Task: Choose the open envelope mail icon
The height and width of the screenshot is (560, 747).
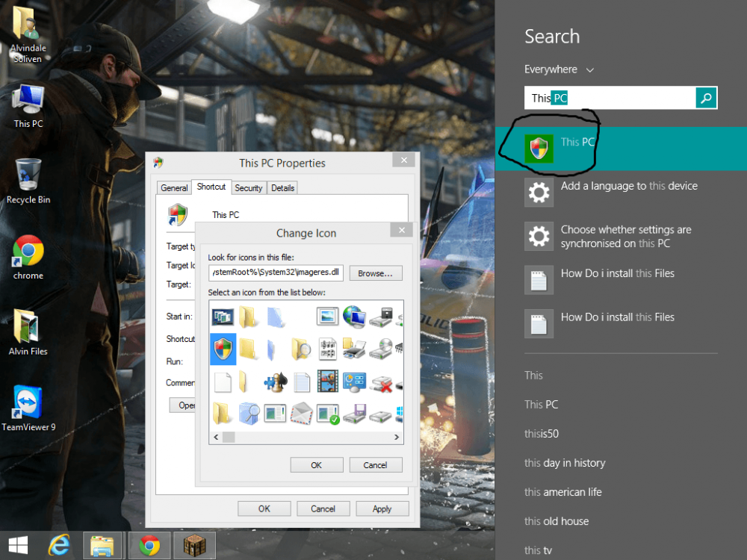Action: (x=302, y=414)
